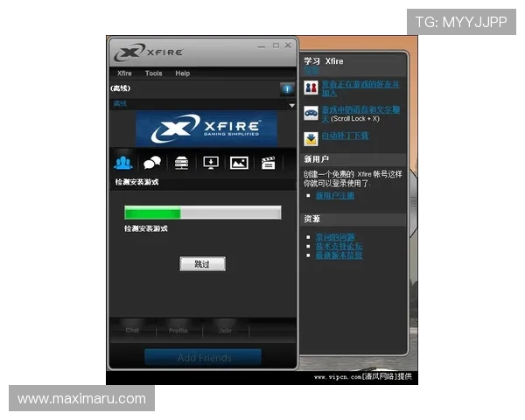Open the chat bubbles tab icon
This screenshot has height=420, width=525.
click(152, 163)
